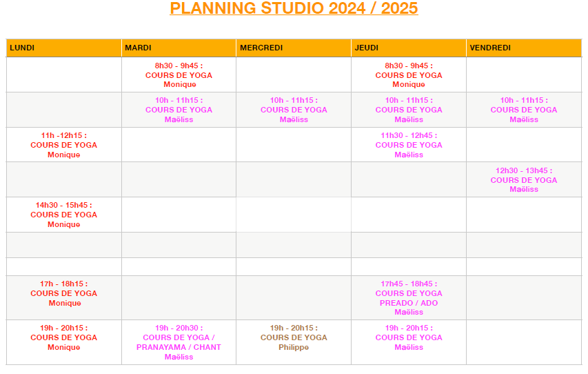
Task: Select the VENDREDI column header
Action: [x=524, y=48]
